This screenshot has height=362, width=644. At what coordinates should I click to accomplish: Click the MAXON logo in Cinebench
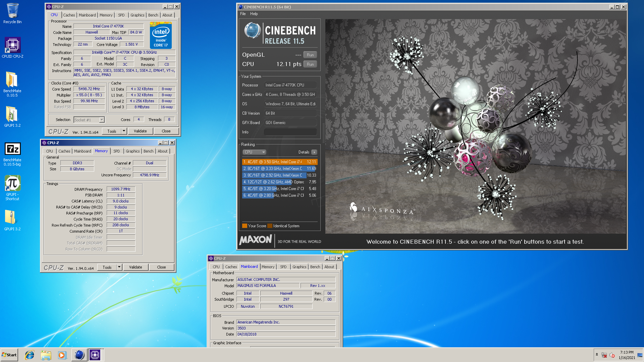tap(256, 240)
